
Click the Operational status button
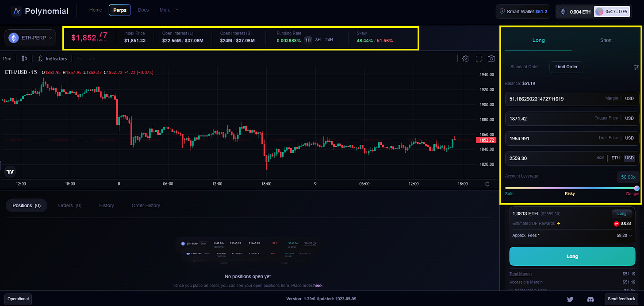point(18,299)
